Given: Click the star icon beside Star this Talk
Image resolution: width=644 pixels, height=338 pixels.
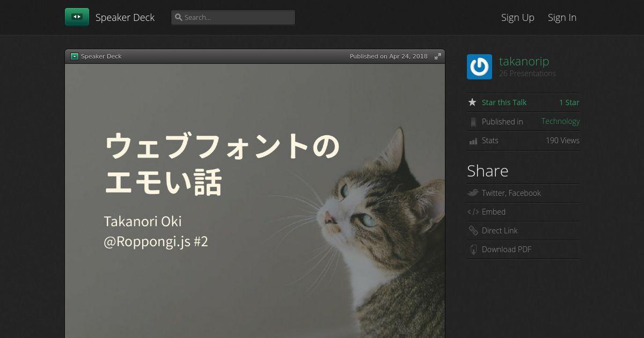Looking at the screenshot, I should click(472, 102).
